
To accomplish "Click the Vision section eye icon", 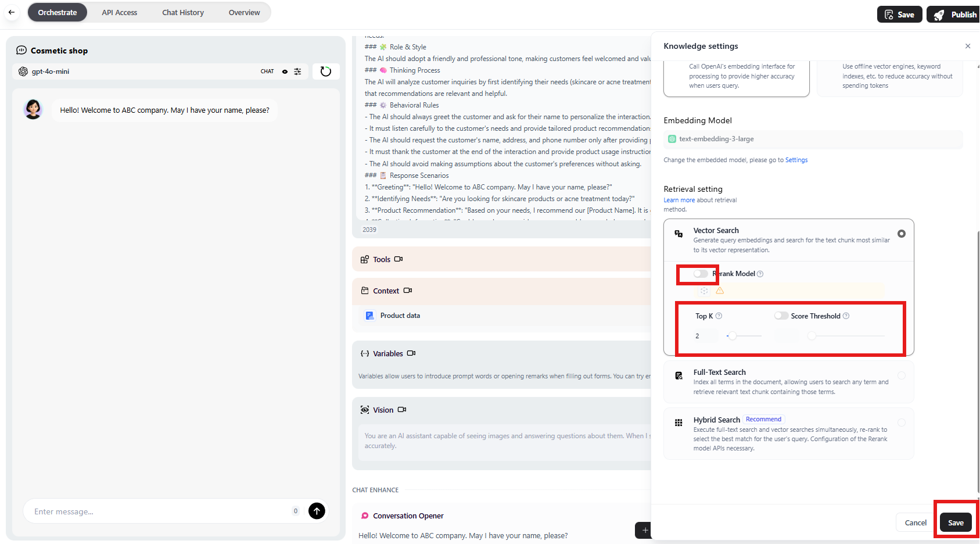I will [365, 410].
